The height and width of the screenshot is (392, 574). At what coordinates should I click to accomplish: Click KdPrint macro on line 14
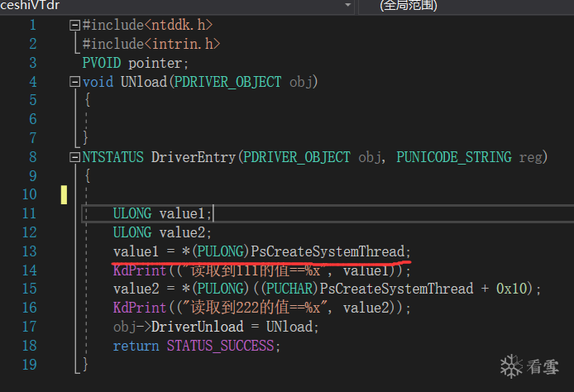point(140,270)
